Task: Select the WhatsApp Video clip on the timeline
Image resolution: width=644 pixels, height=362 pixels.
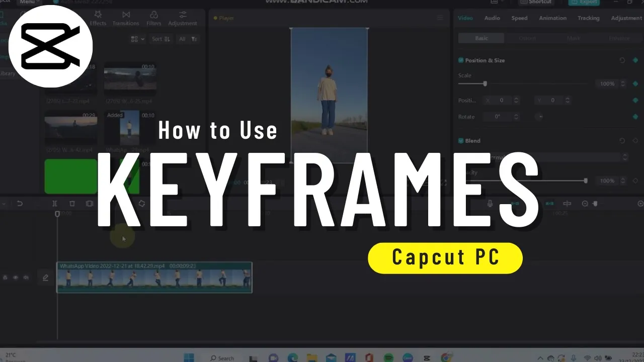Action: (x=154, y=277)
